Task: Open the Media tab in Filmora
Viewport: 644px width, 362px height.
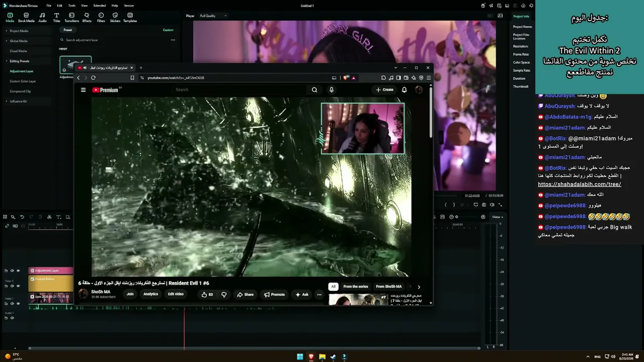Action: pyautogui.click(x=10, y=18)
